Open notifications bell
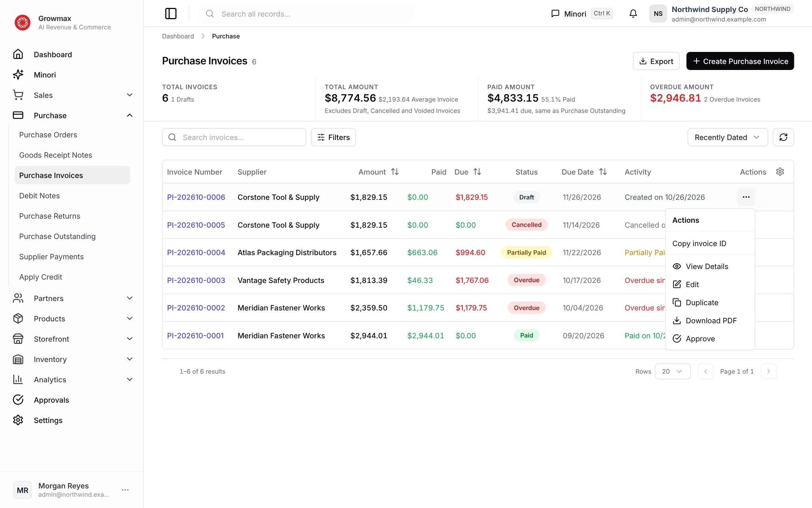Screen dimensions: 812x508 click(633, 14)
